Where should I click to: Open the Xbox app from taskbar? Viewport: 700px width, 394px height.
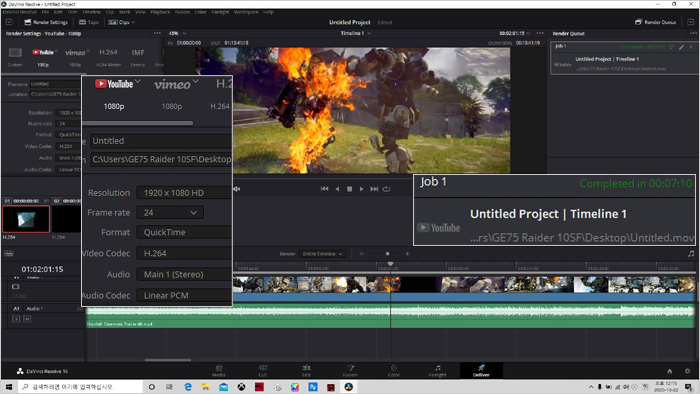tap(241, 387)
